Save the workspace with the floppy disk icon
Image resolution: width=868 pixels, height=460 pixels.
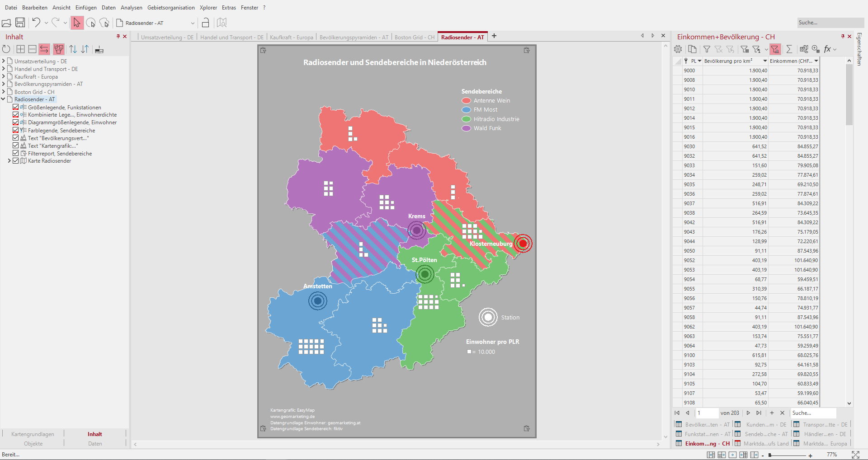tap(20, 23)
